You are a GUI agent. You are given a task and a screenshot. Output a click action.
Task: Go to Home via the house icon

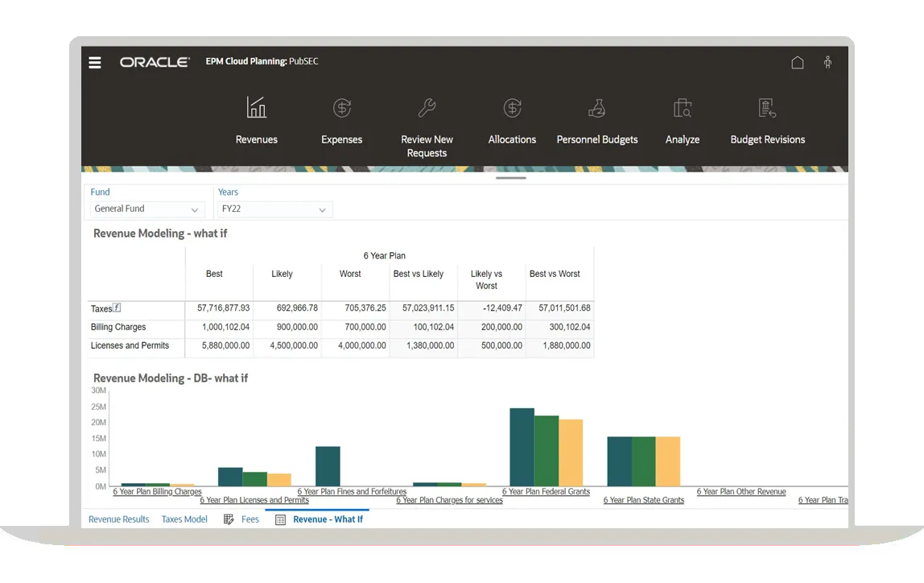point(798,61)
